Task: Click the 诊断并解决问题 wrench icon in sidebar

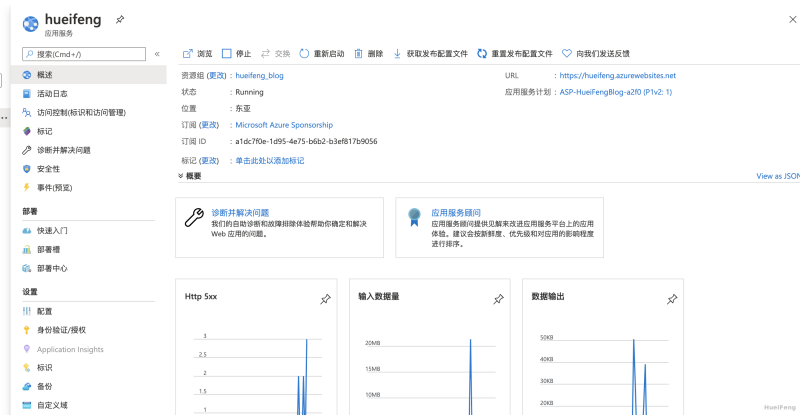Action: click(27, 150)
